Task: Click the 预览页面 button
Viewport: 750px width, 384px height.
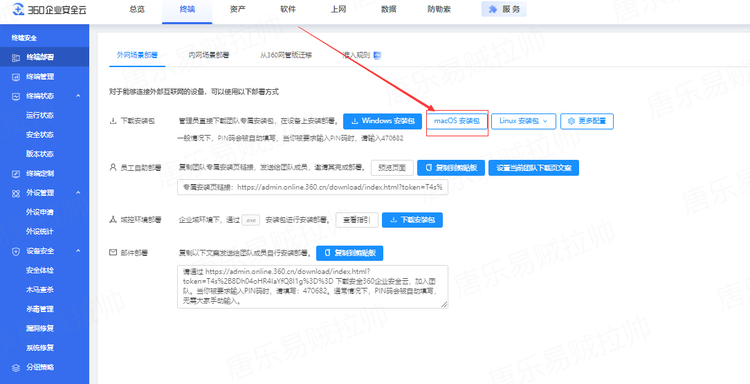Action: coord(392,168)
